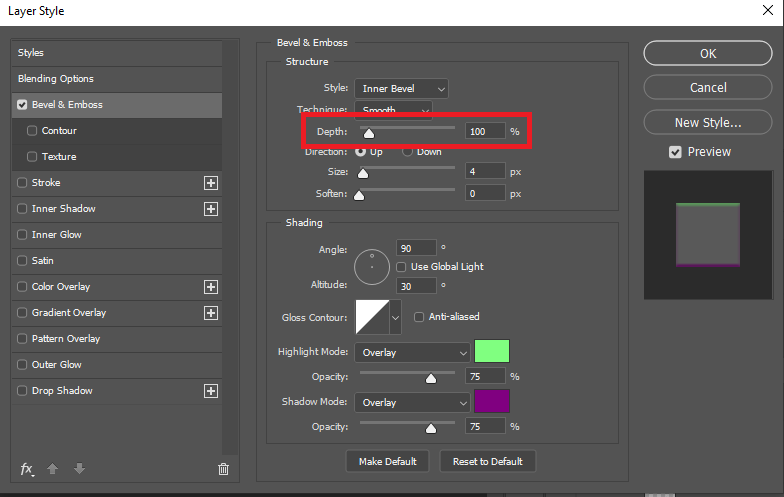This screenshot has height=497, width=784.
Task: Open the Styles section
Action: 117,52
